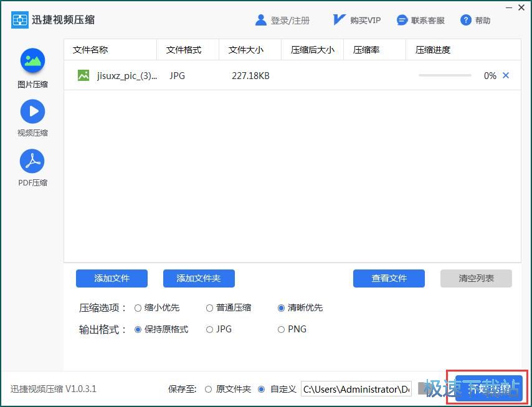Select save to 原文件夹 radio

(208, 390)
